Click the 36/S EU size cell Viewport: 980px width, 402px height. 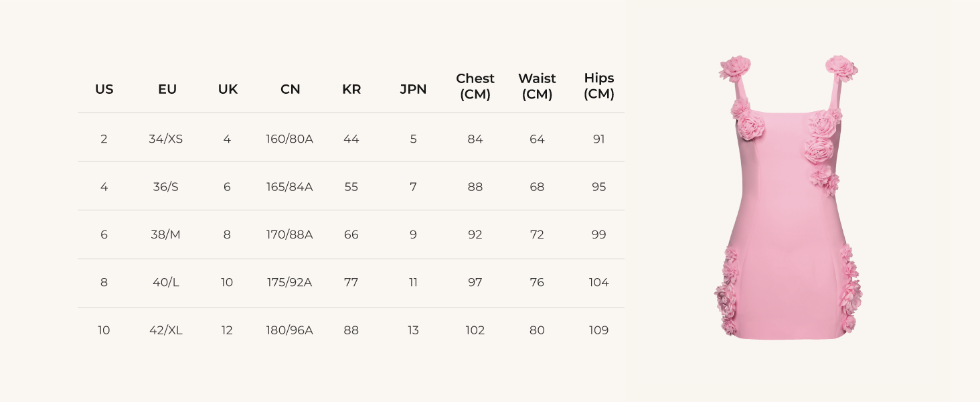pyautogui.click(x=166, y=187)
